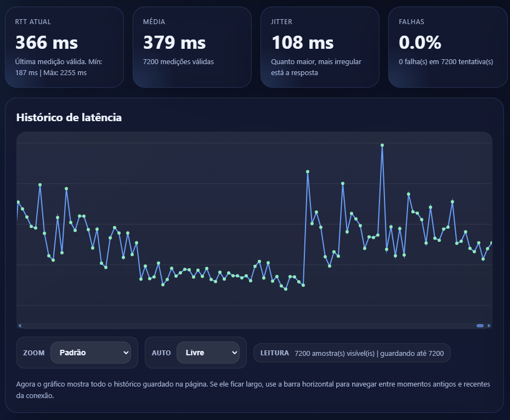
Task: Click the 7200 medições válidas text
Action: pos(178,62)
